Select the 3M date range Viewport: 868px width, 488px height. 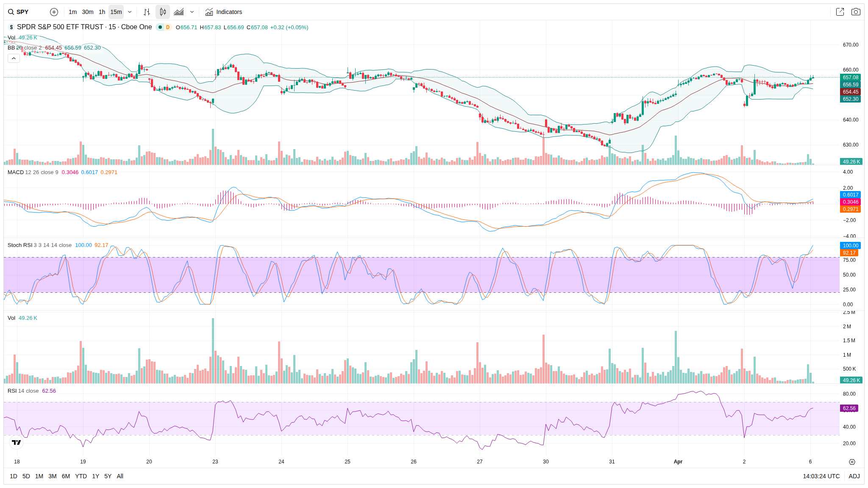tap(53, 476)
